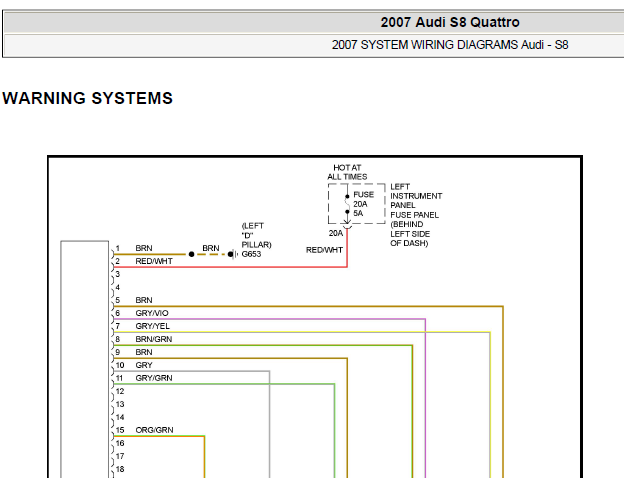
Task: Click connector pin number 13
Action: coord(120,404)
